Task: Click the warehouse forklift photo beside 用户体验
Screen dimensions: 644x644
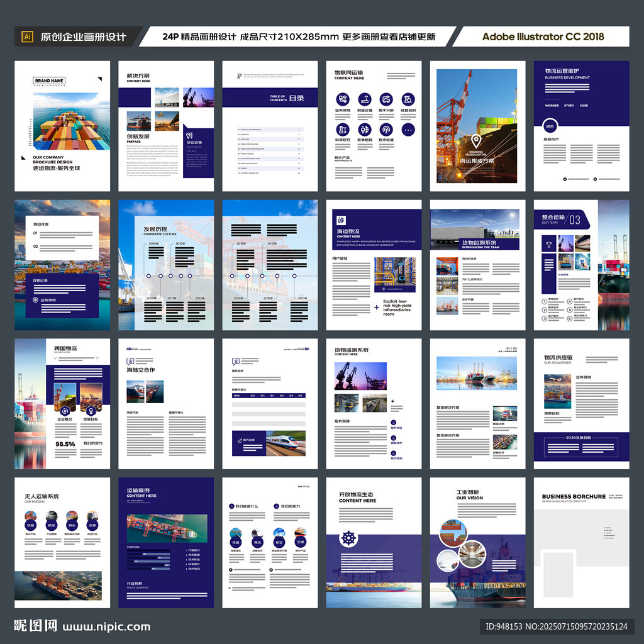Action: point(395,272)
